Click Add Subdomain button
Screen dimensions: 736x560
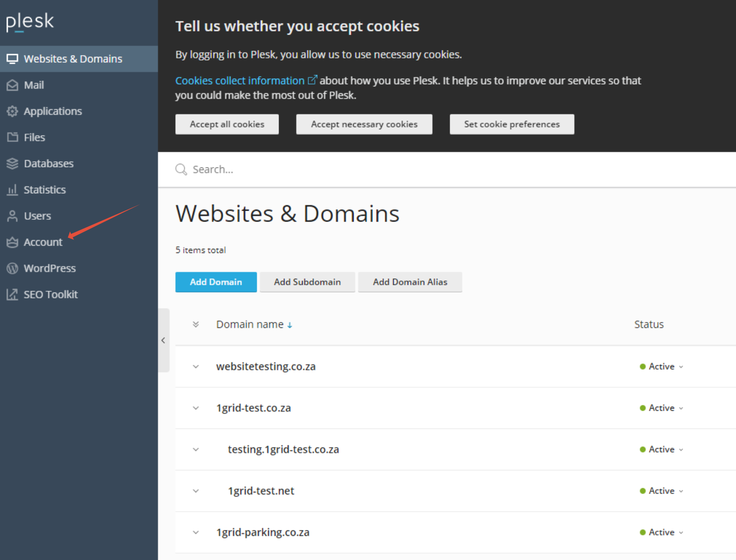click(307, 282)
